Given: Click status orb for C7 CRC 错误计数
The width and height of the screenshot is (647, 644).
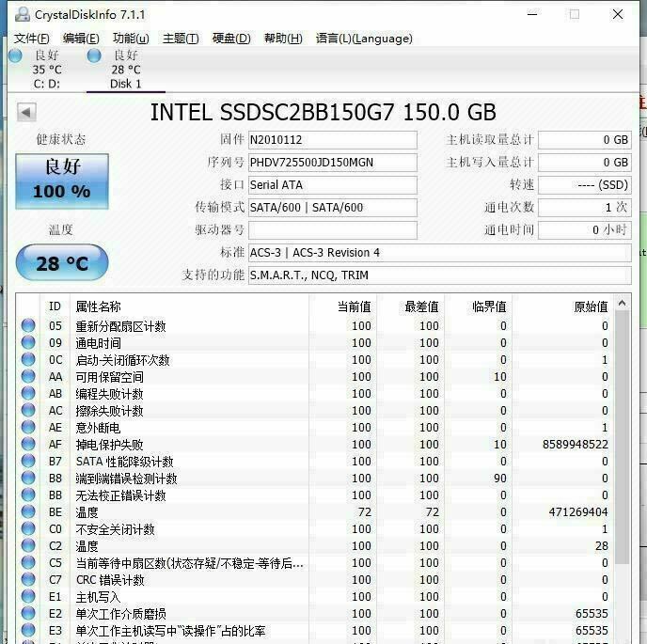Looking at the screenshot, I should (x=28, y=579).
